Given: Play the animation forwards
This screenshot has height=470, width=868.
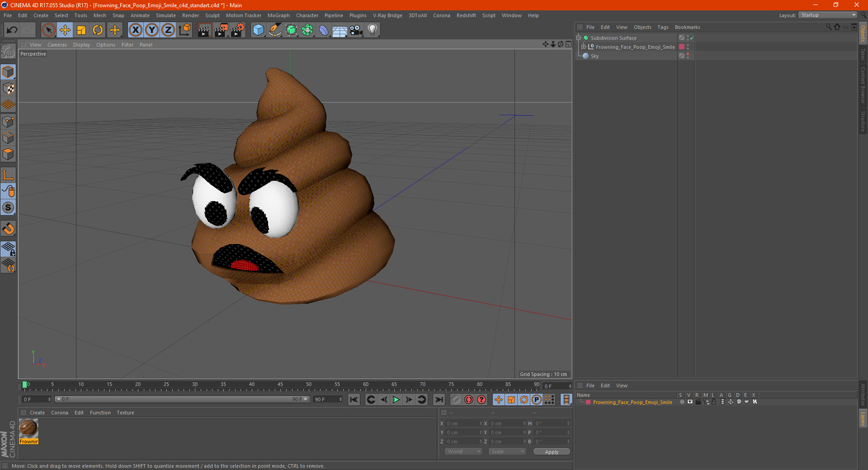Looking at the screenshot, I should coord(396,399).
